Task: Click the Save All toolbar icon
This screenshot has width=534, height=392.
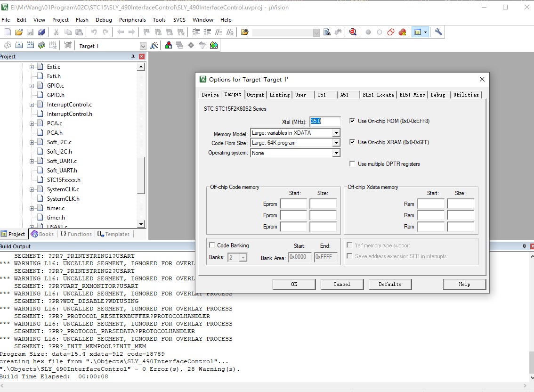Action: point(41,32)
